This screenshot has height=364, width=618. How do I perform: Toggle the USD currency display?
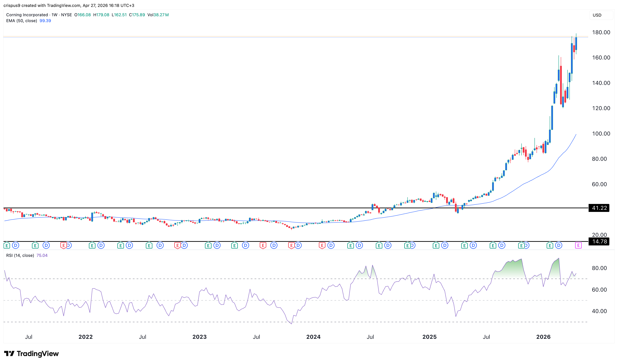[x=597, y=15]
